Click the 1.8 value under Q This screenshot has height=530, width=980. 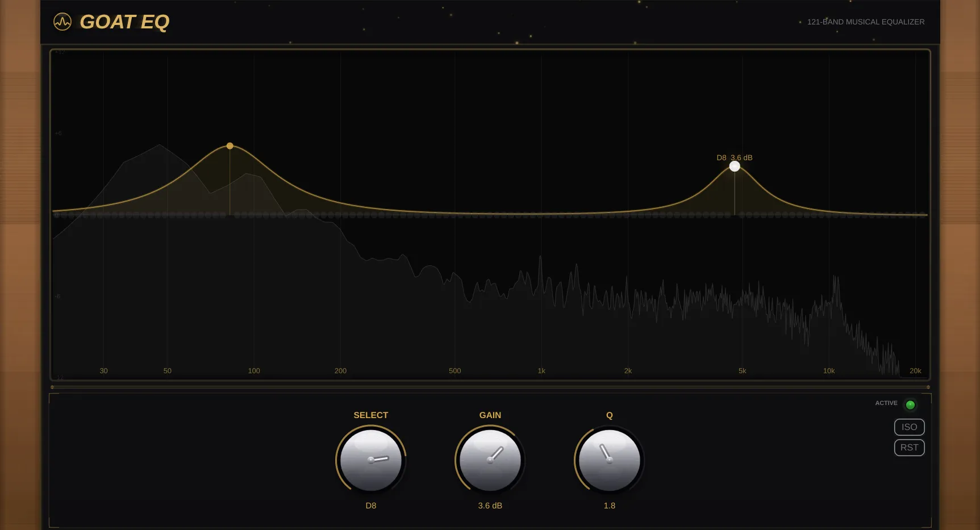(608, 505)
